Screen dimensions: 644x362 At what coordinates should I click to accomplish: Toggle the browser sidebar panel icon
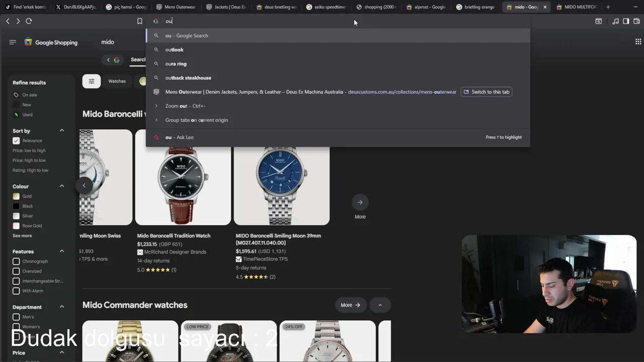click(626, 21)
